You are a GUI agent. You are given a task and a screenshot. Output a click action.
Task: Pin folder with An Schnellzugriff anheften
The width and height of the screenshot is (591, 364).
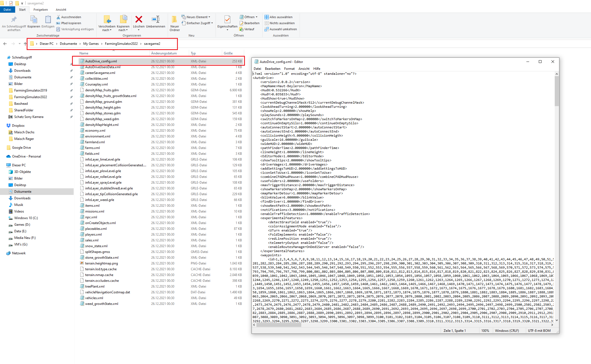pos(14,23)
